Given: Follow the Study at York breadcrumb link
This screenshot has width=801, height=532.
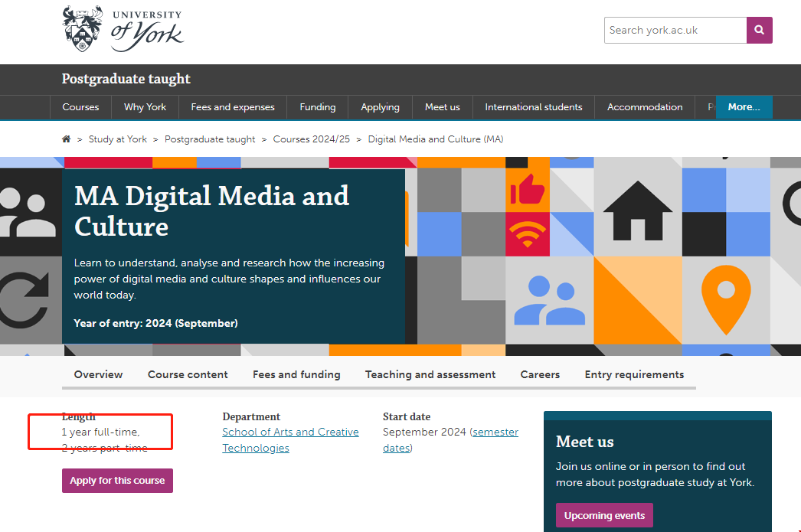Looking at the screenshot, I should tap(118, 139).
